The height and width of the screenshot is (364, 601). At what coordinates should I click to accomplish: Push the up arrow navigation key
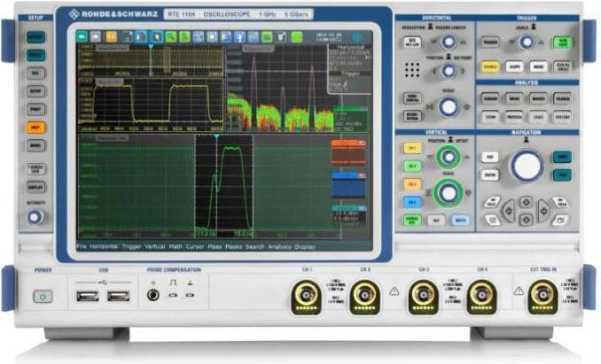point(526,202)
